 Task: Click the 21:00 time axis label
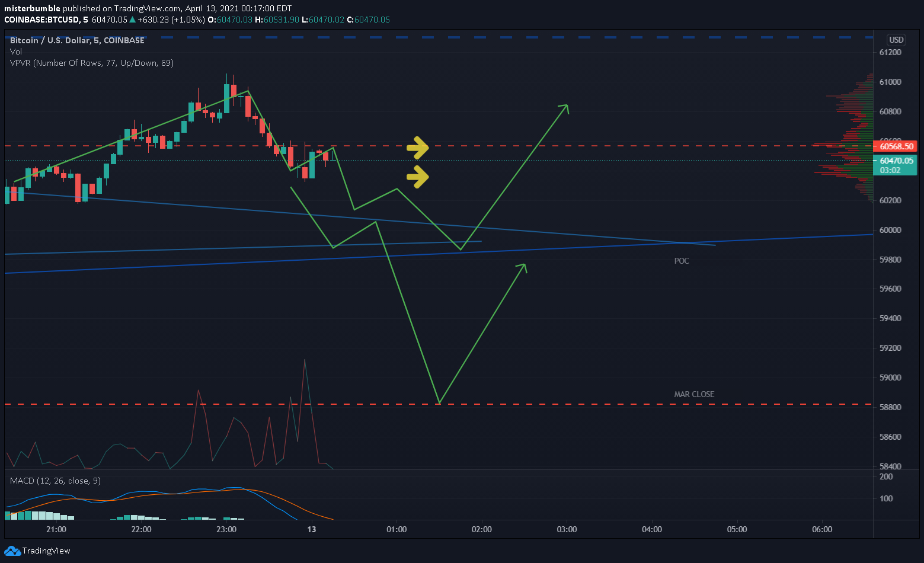(56, 529)
